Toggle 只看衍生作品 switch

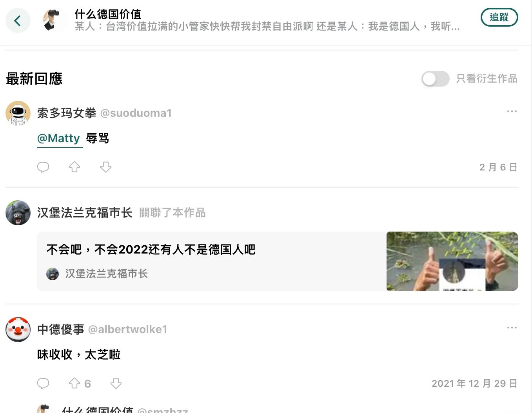click(436, 79)
